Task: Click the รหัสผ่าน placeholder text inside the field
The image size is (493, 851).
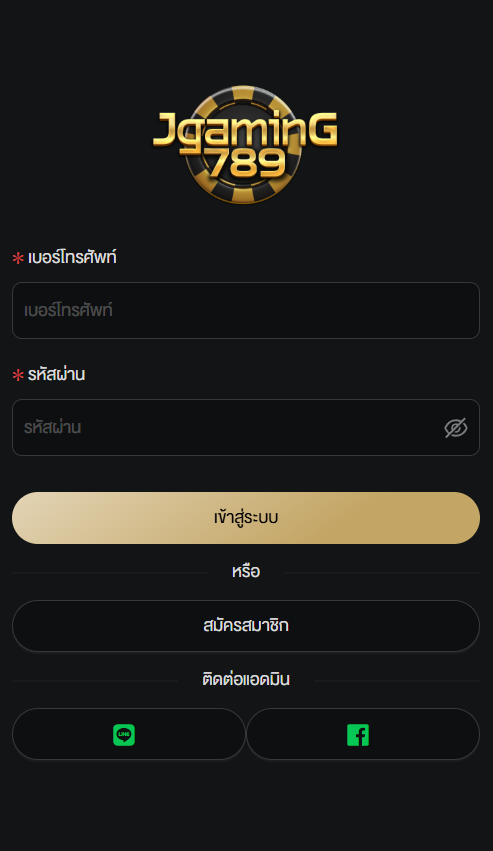Action: point(53,428)
